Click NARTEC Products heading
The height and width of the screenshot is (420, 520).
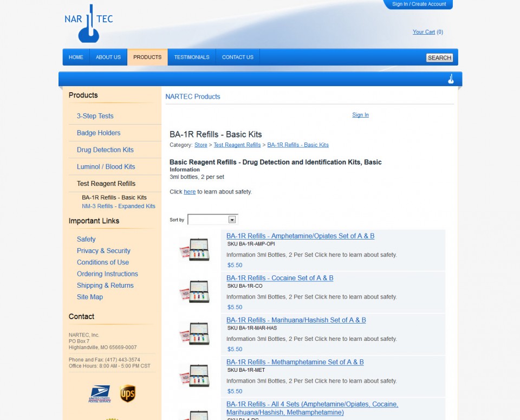coord(193,96)
